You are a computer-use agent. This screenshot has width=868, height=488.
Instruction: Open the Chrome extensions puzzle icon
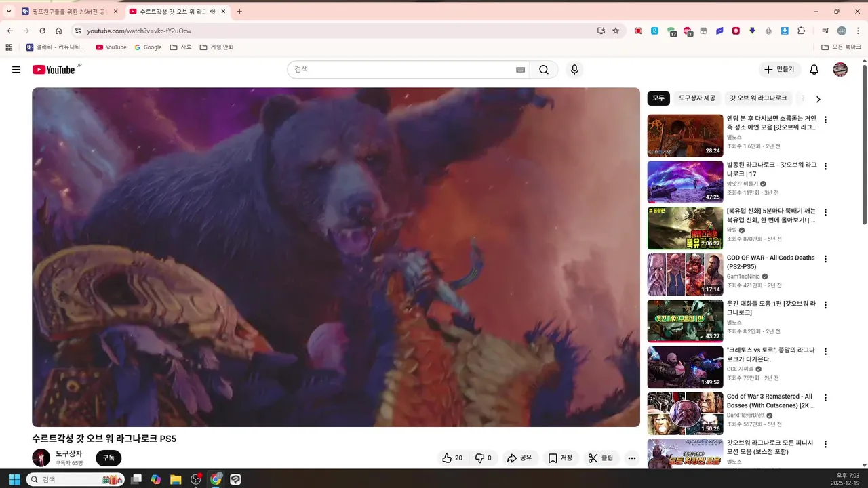[802, 30]
